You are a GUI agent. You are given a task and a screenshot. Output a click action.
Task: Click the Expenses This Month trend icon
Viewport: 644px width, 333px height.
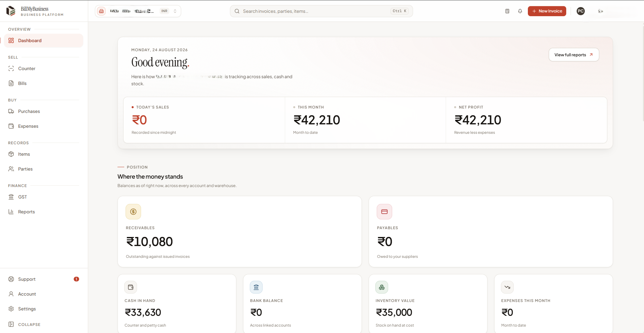(x=507, y=287)
